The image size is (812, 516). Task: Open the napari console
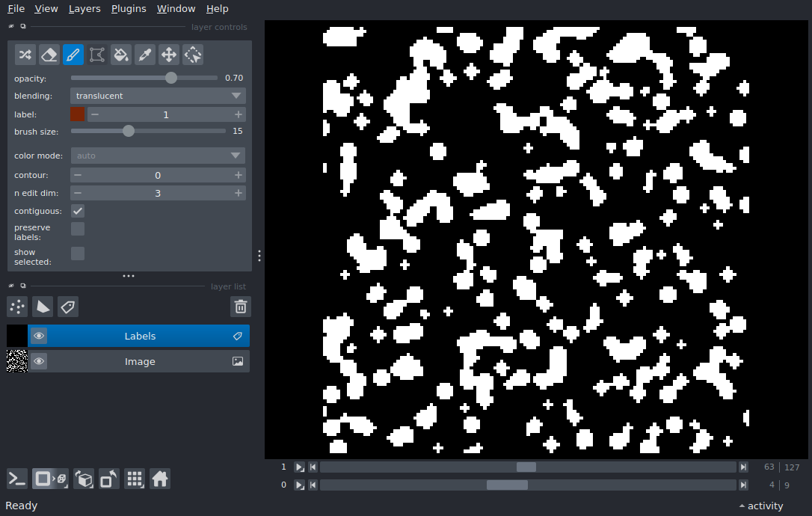point(17,479)
